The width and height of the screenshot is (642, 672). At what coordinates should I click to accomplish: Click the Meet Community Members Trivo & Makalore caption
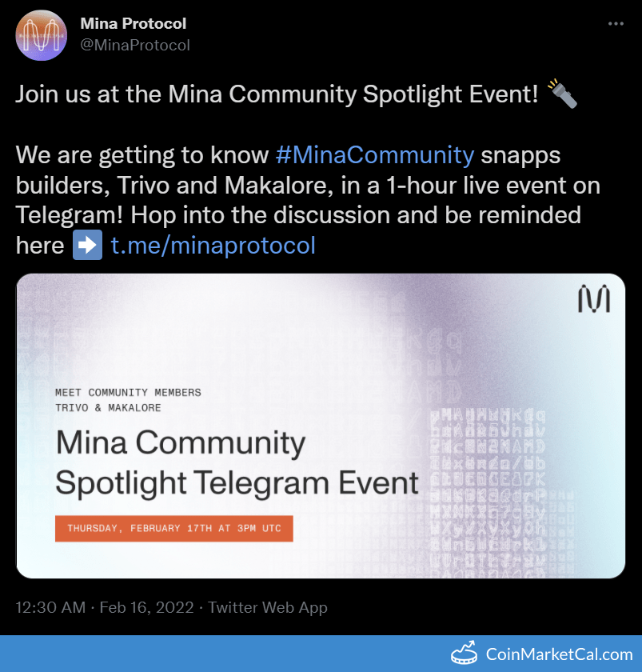pos(128,400)
